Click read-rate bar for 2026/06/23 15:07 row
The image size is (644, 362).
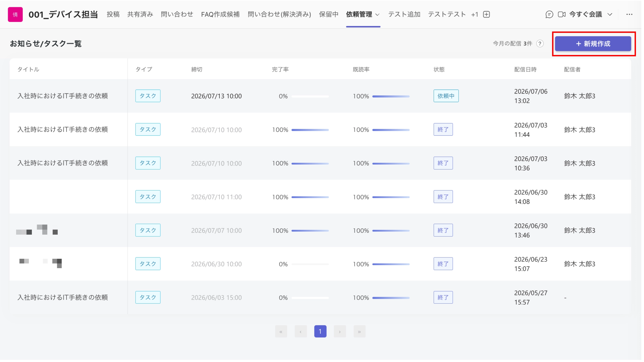(x=391, y=264)
